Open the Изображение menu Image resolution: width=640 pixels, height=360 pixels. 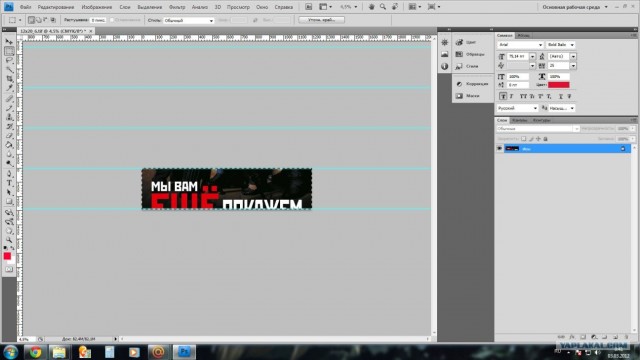point(97,7)
